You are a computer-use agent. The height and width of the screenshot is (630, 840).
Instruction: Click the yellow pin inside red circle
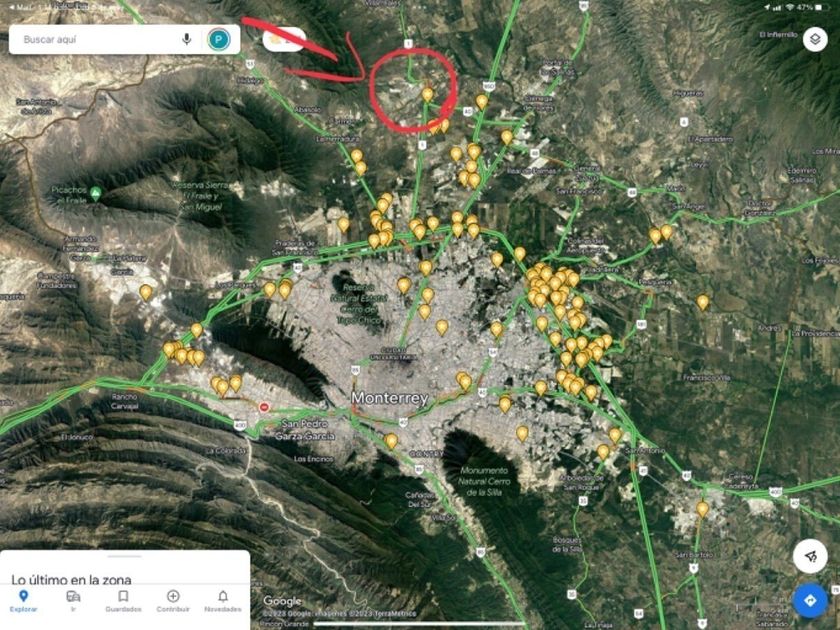(x=428, y=95)
